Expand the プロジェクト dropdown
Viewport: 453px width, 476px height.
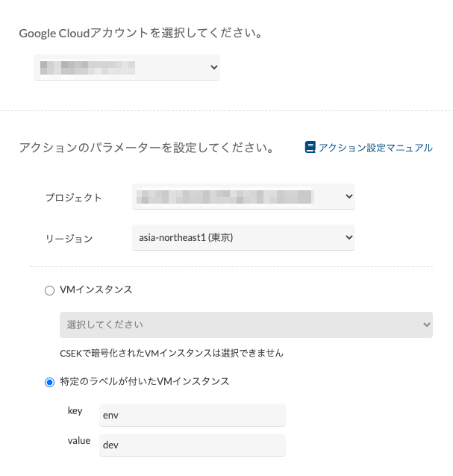click(x=243, y=197)
